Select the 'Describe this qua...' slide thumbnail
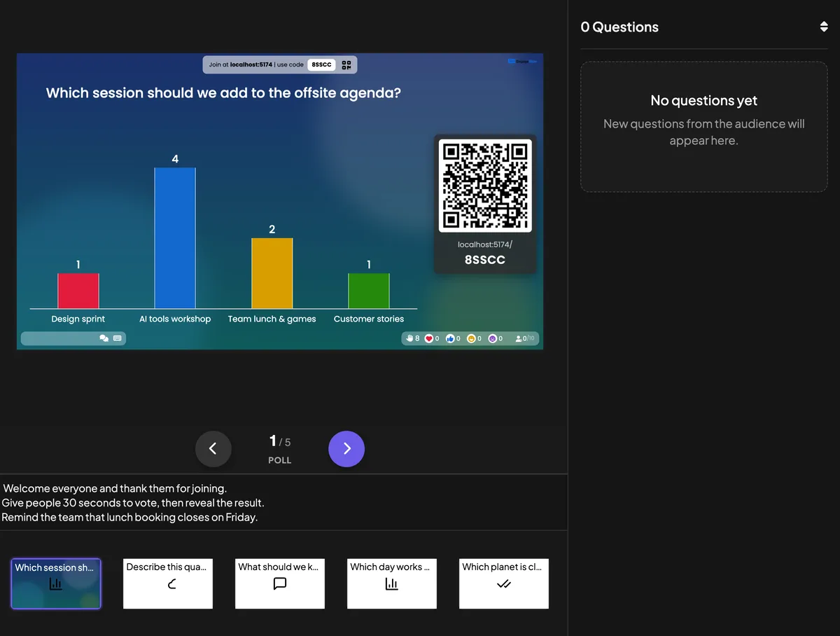The height and width of the screenshot is (636, 840). pyautogui.click(x=168, y=583)
